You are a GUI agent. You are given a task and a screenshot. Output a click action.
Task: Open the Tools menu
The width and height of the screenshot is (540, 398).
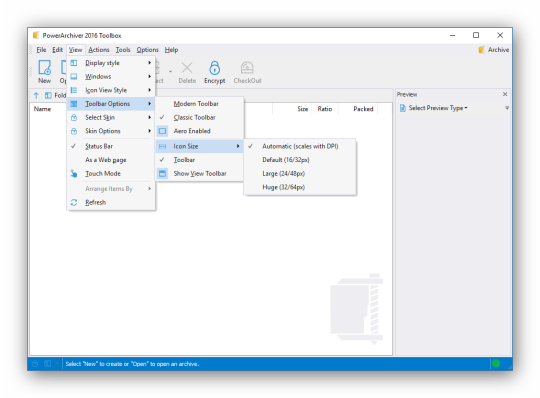pyautogui.click(x=123, y=50)
